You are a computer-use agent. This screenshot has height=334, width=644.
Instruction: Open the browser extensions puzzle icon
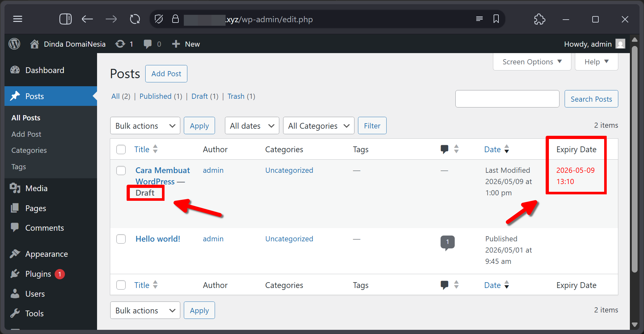tap(540, 19)
